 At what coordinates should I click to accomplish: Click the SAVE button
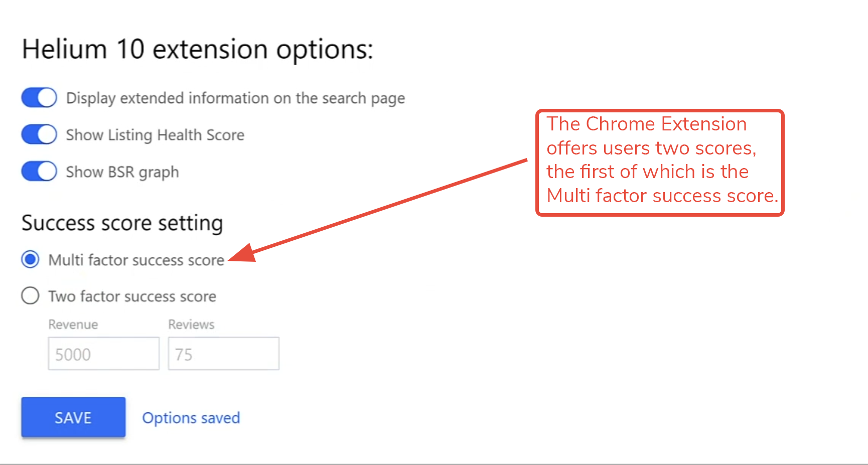point(73,417)
